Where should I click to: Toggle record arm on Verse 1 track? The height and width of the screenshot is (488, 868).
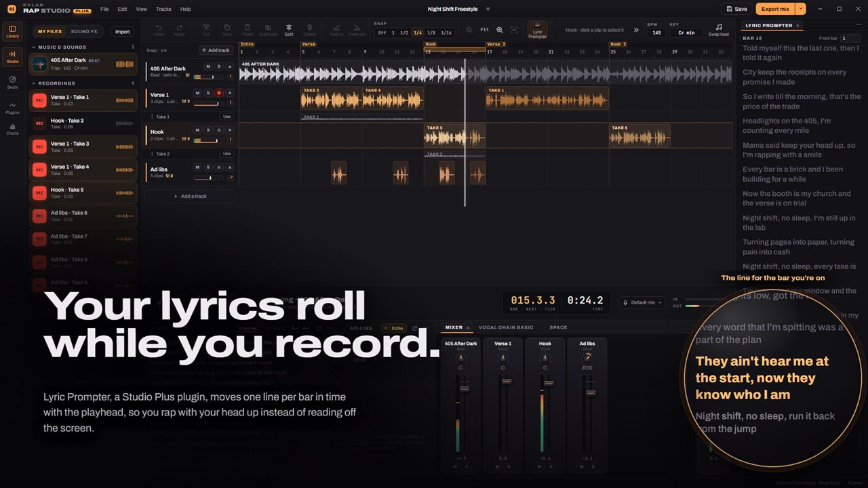click(x=218, y=93)
